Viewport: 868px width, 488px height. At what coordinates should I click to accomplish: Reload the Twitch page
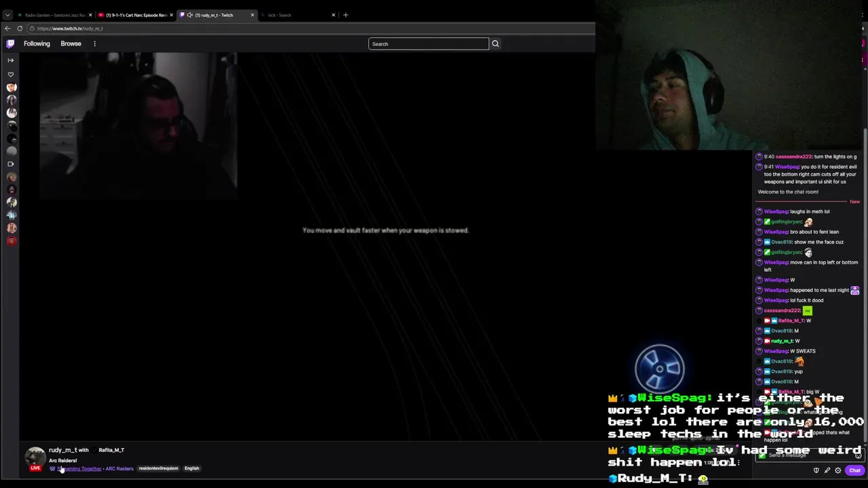click(20, 28)
